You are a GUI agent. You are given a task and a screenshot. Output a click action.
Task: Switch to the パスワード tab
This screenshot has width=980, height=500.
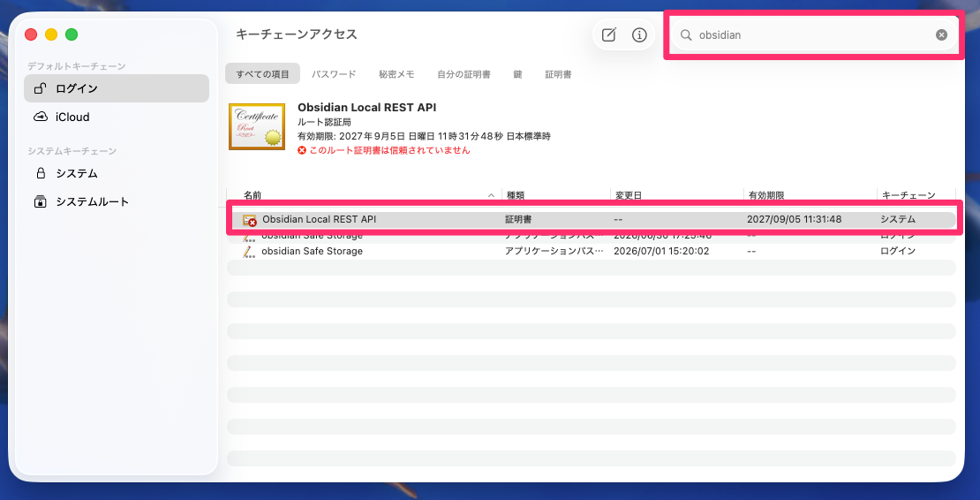click(x=334, y=73)
